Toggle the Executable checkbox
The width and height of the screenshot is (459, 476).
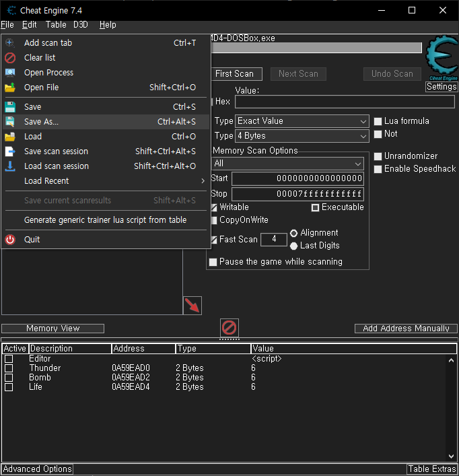[315, 207]
